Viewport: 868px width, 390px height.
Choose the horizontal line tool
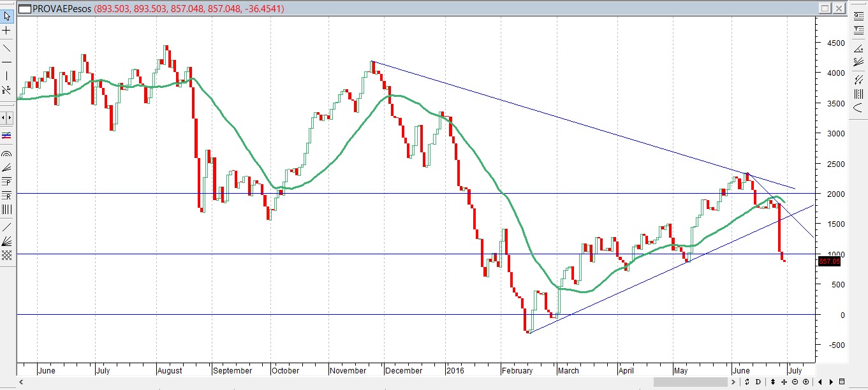coord(7,62)
